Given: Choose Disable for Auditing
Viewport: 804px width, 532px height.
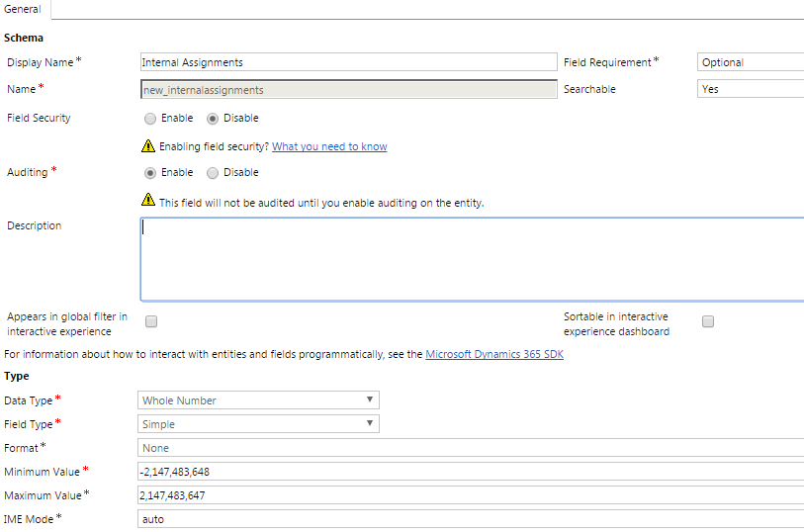Looking at the screenshot, I should 213,173.
